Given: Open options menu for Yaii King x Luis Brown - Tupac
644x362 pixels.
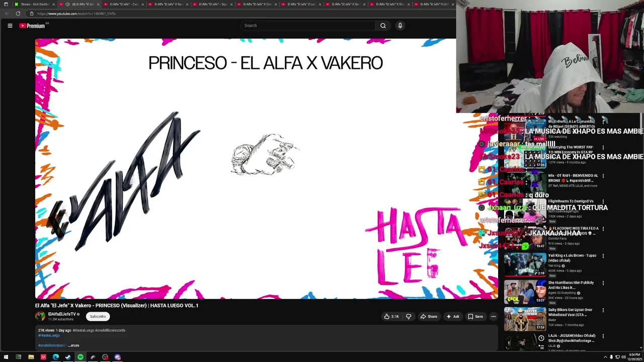Looking at the screenshot, I should [x=603, y=256].
